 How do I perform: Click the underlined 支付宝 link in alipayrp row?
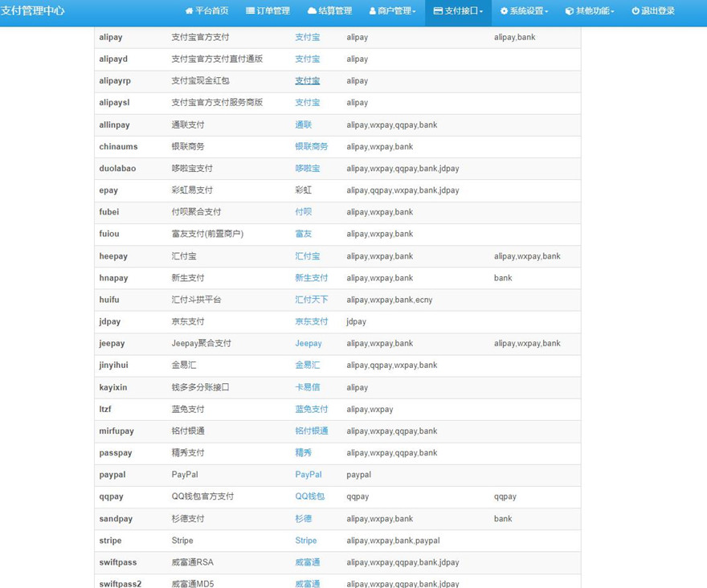[x=308, y=81]
